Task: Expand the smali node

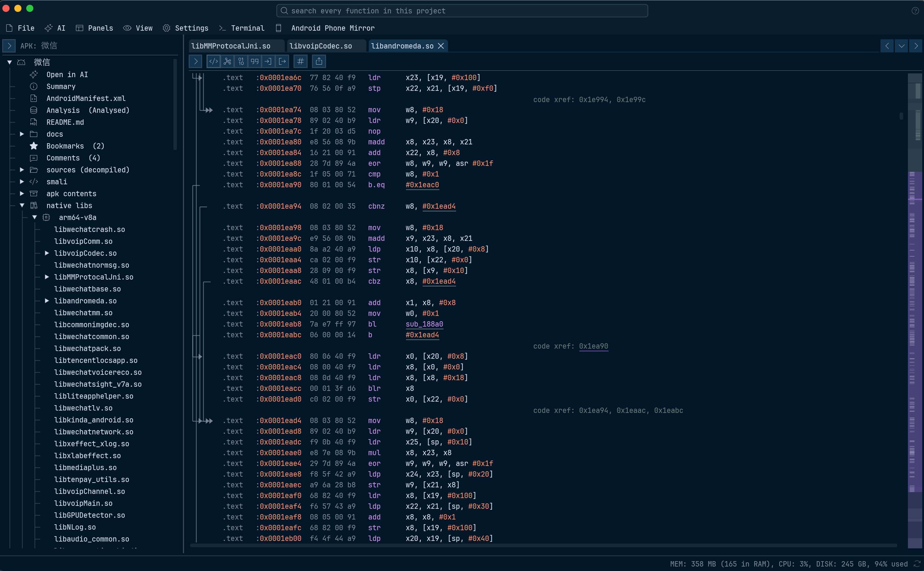Action: click(22, 182)
